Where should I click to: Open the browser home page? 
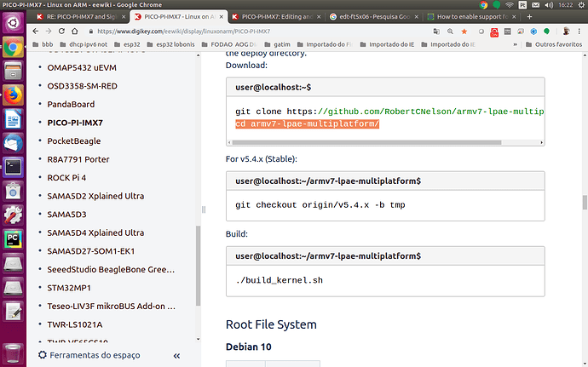click(75, 32)
